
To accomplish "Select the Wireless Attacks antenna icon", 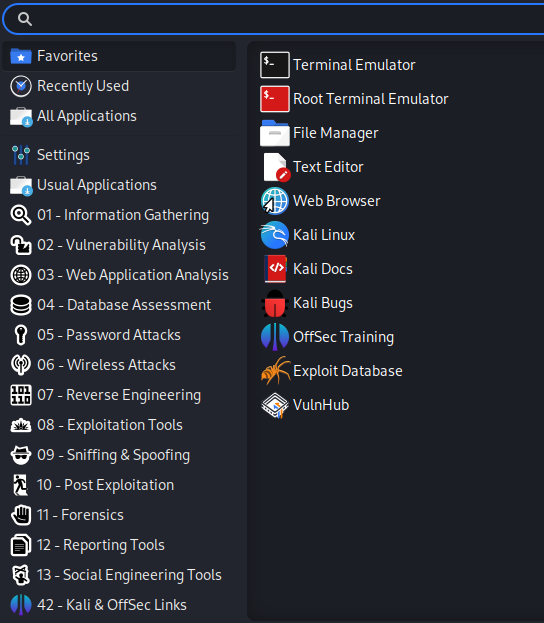I will tap(21, 365).
